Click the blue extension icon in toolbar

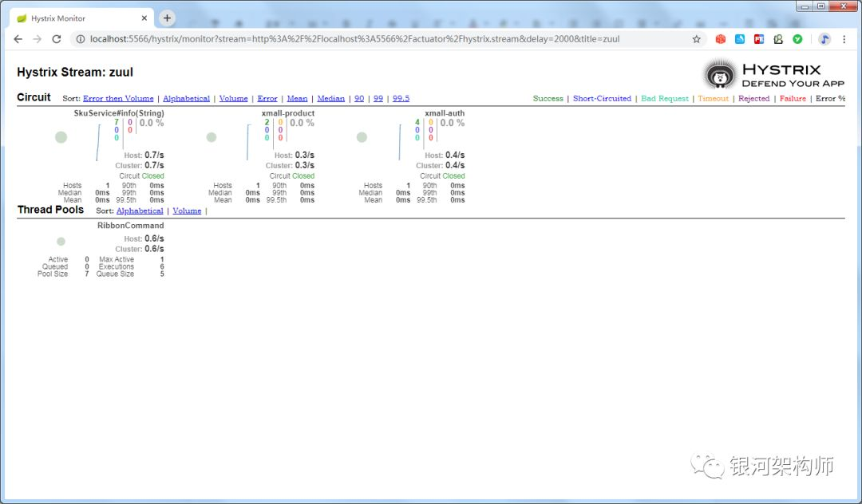[x=739, y=39]
